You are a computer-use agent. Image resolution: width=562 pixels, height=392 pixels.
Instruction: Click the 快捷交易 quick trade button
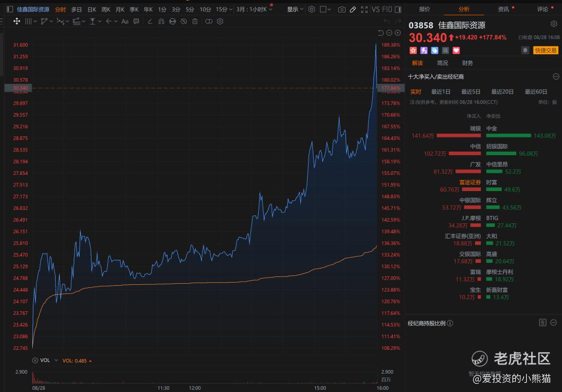[546, 50]
